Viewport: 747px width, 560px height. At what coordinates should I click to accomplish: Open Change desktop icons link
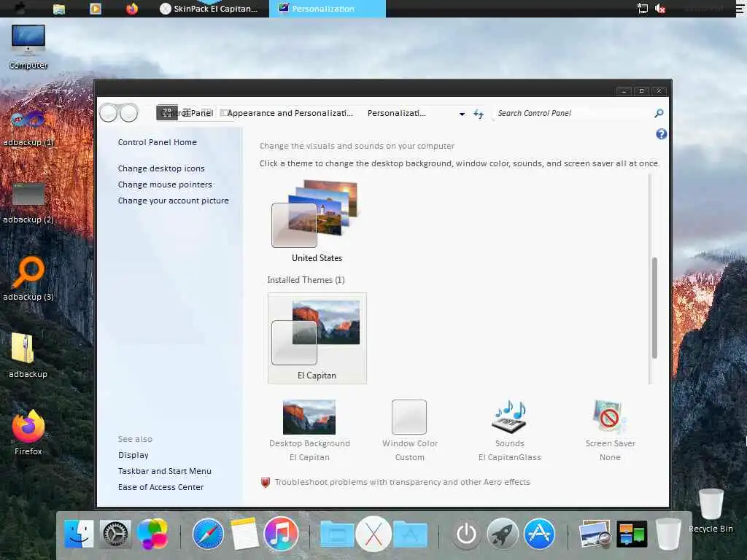pos(161,168)
